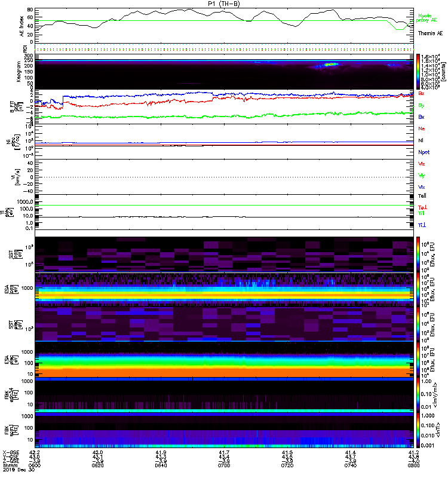448x478 pixels.
Task: Click the ESA electrons Eflux color bar
Action: (x=418, y=360)
